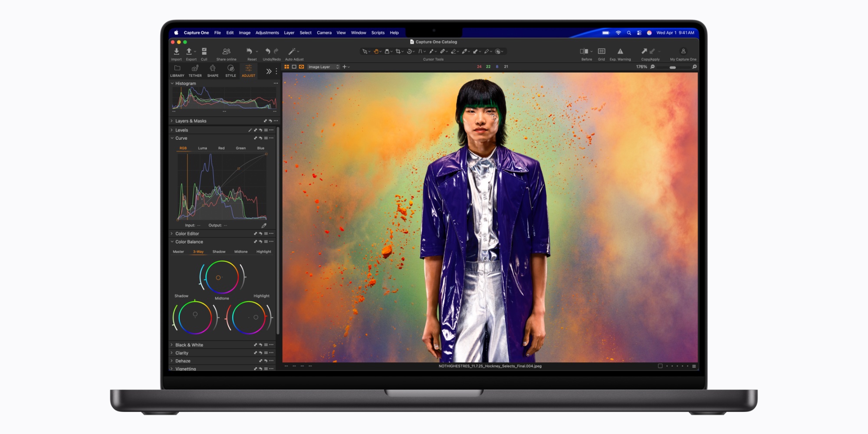Adjust the Midtone color wheel in Color Balance
The height and width of the screenshot is (434, 868).
(x=222, y=277)
